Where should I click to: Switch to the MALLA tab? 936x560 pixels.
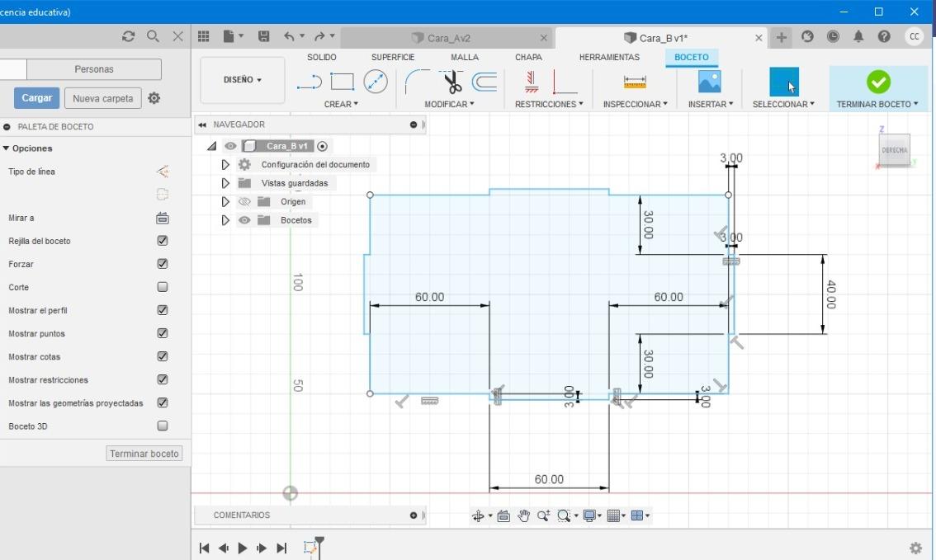point(465,57)
